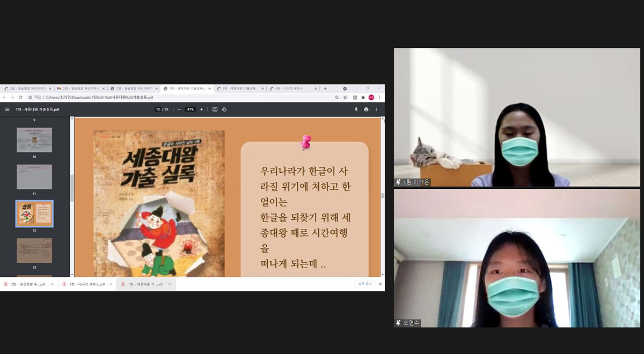Click the PDF page vertical scrollbar
644x354 pixels.
383,196
